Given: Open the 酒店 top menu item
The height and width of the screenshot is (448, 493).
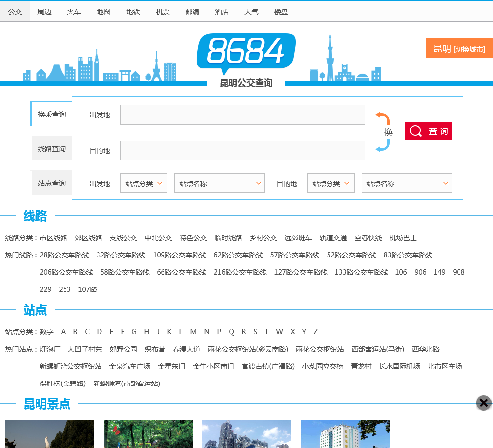Looking at the screenshot, I should click(x=222, y=12).
